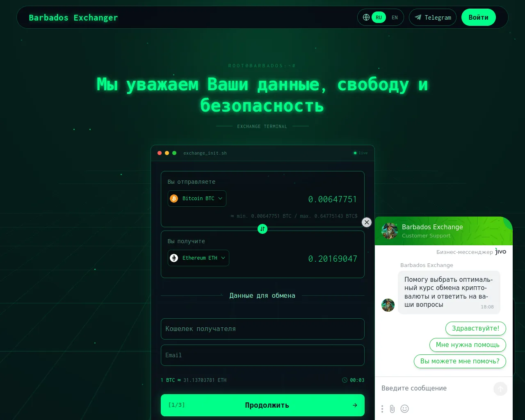Click the Продолжить continue button

coord(262,405)
